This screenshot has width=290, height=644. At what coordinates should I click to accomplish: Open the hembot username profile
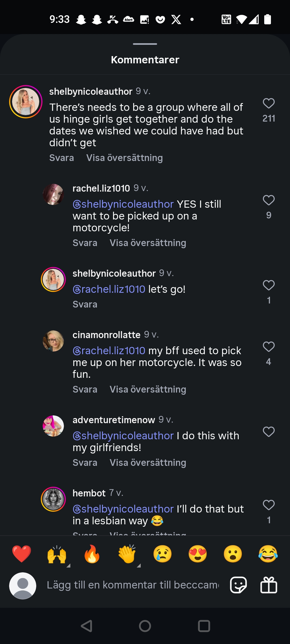pyautogui.click(x=89, y=493)
